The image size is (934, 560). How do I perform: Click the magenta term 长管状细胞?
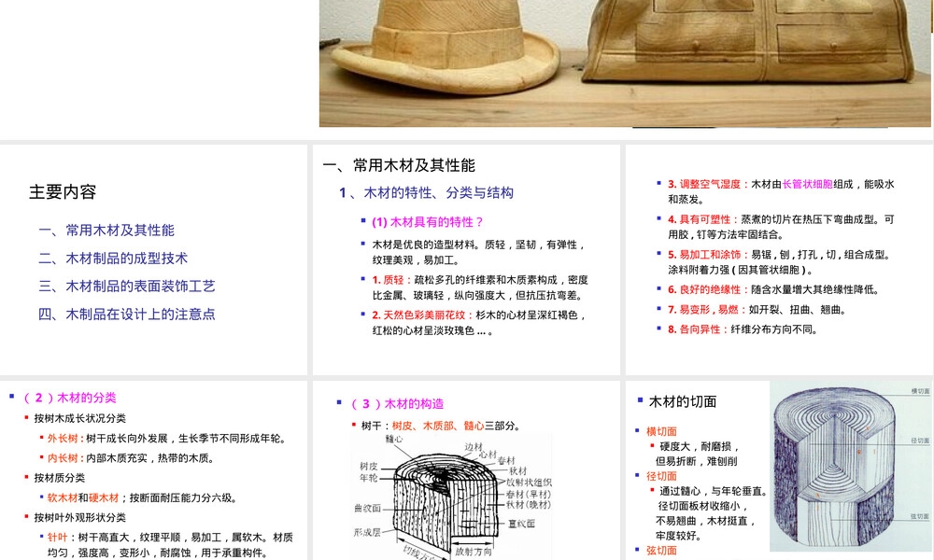click(x=807, y=184)
